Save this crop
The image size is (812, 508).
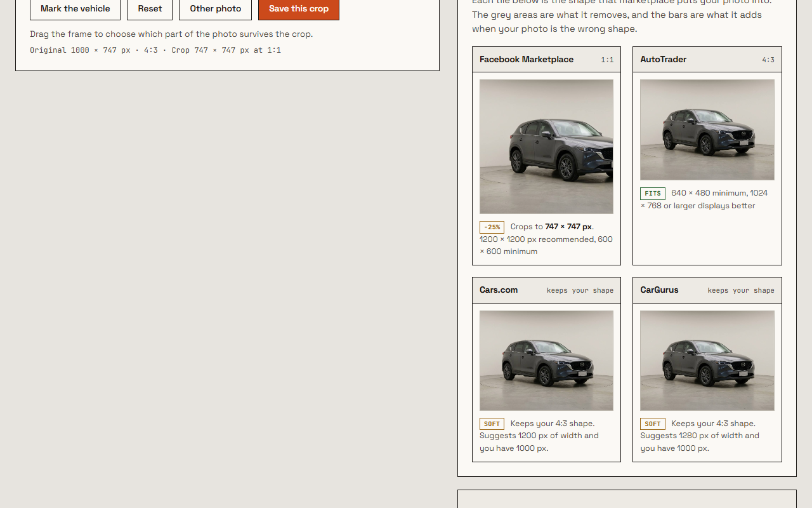pyautogui.click(x=299, y=9)
